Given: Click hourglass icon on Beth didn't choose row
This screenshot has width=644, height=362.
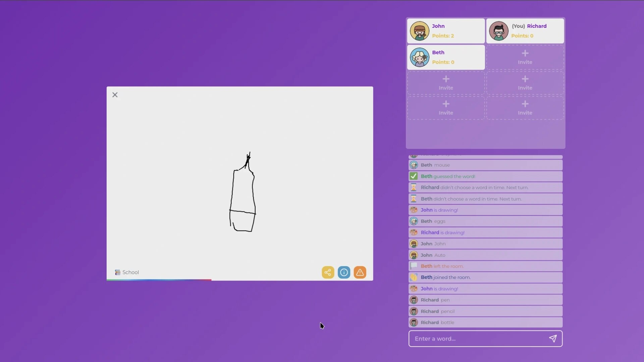Looking at the screenshot, I should (x=414, y=199).
